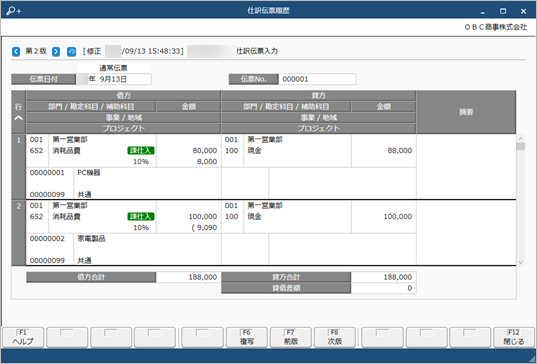Click 10% tax rate in row 1
537x364 pixels.
[141, 162]
